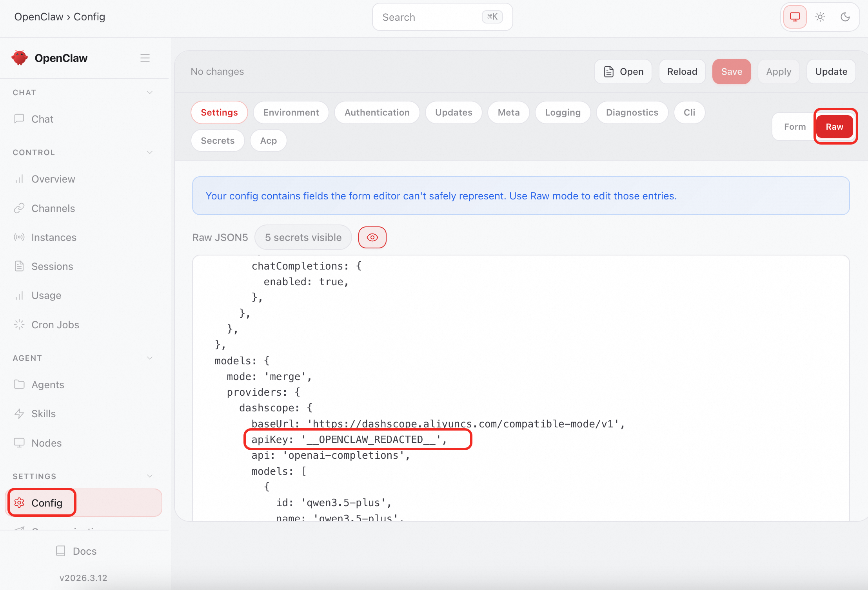Click the apiKey line in raw editor
Viewport: 868px width, 590px height.
(349, 440)
